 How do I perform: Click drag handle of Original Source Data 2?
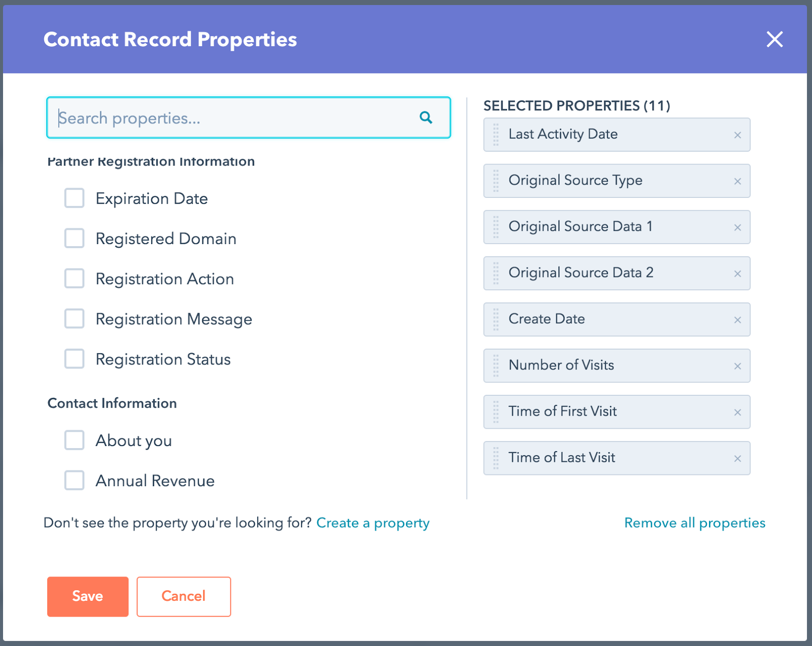click(x=496, y=273)
